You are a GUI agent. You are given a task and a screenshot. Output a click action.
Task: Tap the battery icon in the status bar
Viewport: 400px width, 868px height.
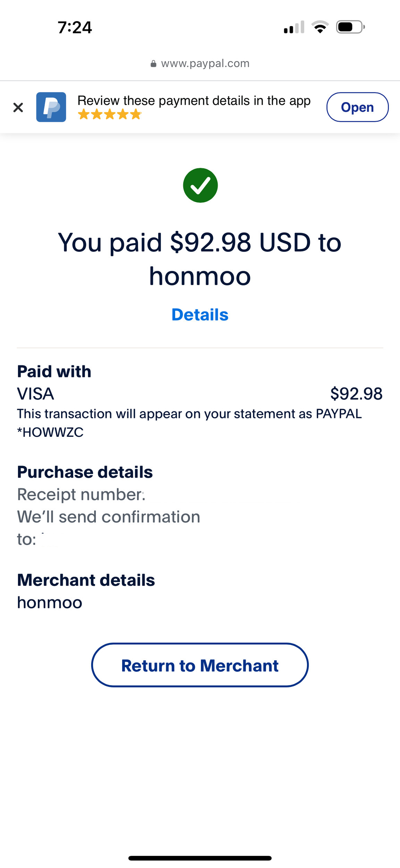350,27
